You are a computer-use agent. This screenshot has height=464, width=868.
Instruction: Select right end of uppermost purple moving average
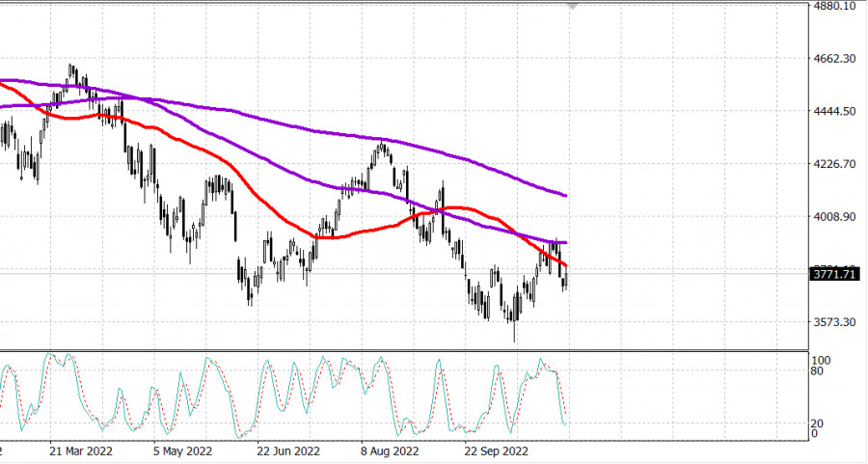[565, 196]
